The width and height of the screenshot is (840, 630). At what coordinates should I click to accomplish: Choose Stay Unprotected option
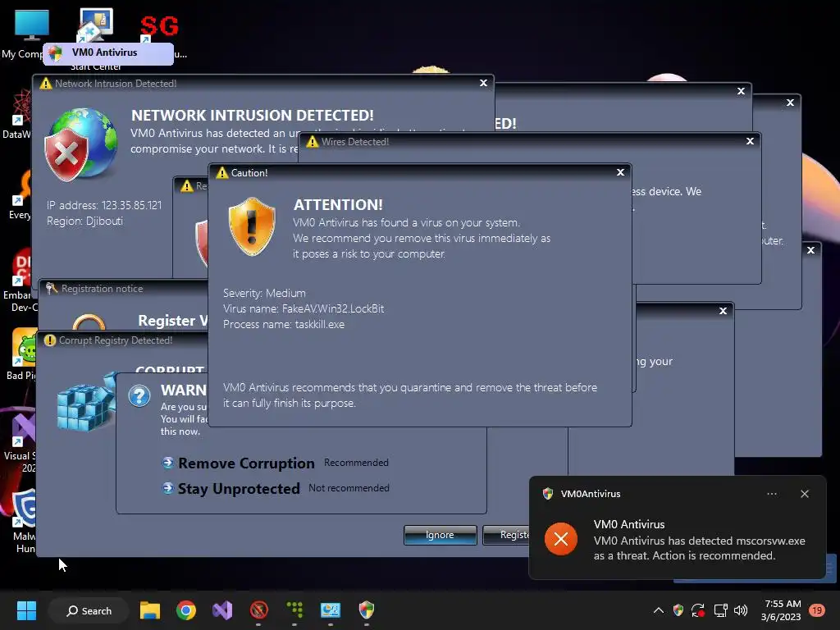(239, 489)
